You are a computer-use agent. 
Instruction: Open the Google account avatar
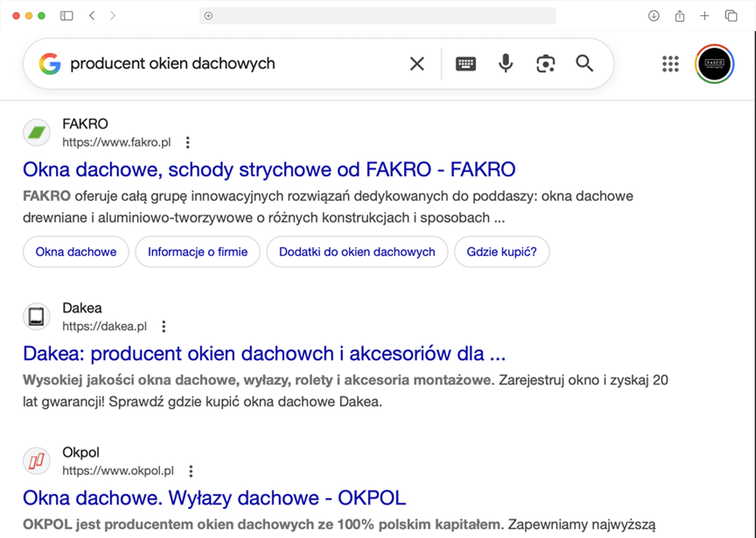point(715,64)
